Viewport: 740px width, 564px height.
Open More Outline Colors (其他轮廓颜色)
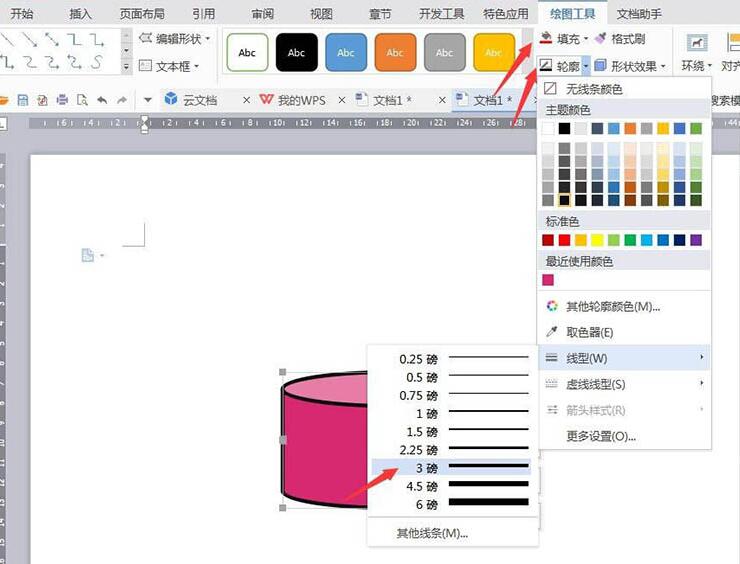click(x=613, y=306)
